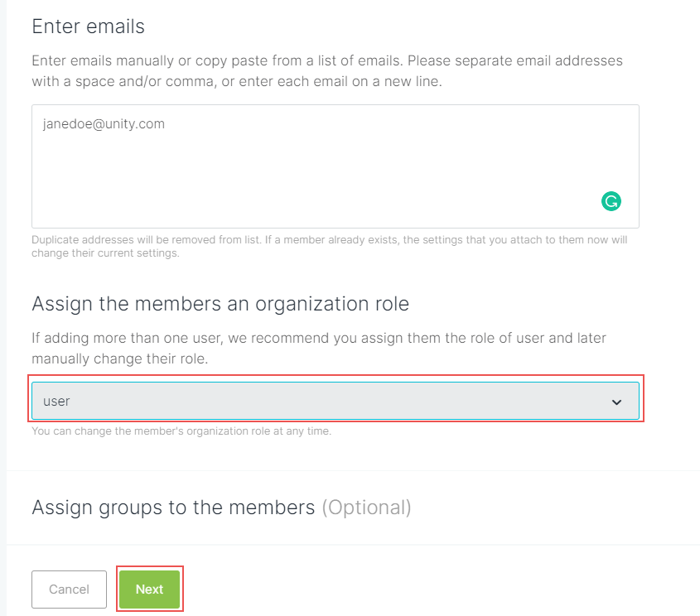Click the narrow light sidebar strip at left edge
Image resolution: width=700 pixels, height=616 pixels.
click(3, 308)
